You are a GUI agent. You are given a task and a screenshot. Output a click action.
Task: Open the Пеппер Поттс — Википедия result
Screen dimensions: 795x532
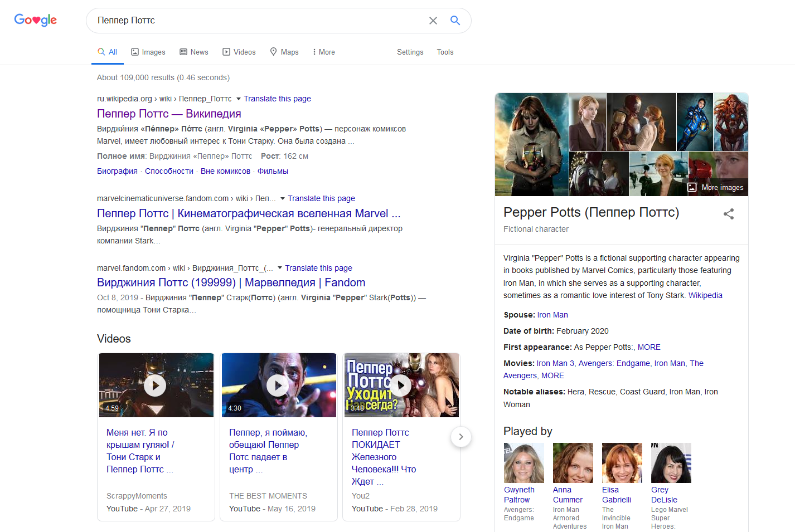pyautogui.click(x=169, y=114)
